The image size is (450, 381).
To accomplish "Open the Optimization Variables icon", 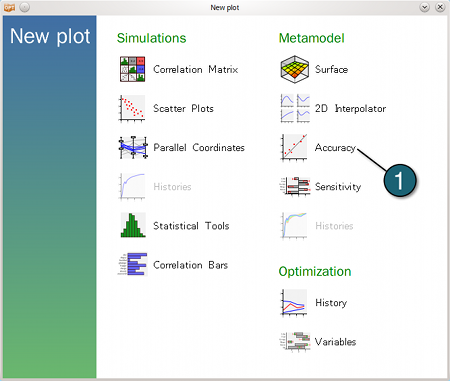I will coord(295,341).
